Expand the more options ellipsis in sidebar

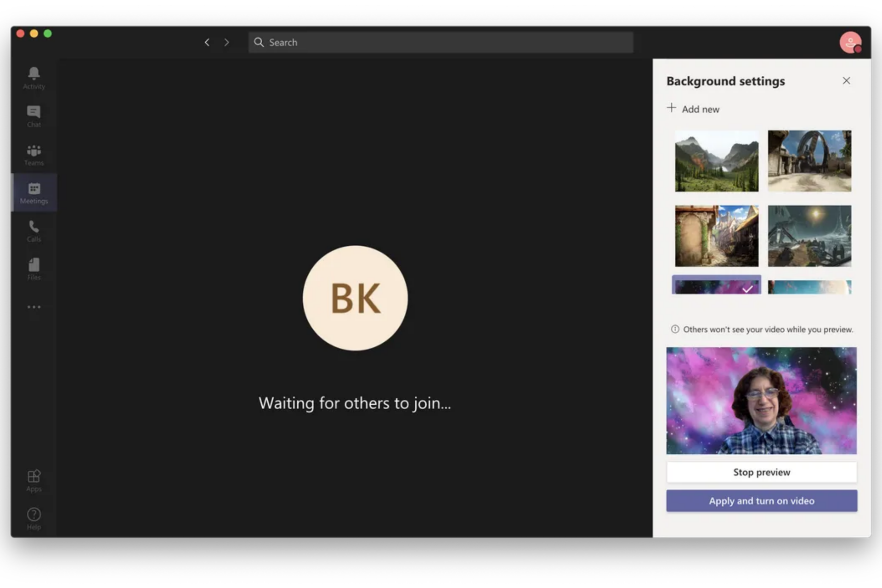(x=34, y=307)
